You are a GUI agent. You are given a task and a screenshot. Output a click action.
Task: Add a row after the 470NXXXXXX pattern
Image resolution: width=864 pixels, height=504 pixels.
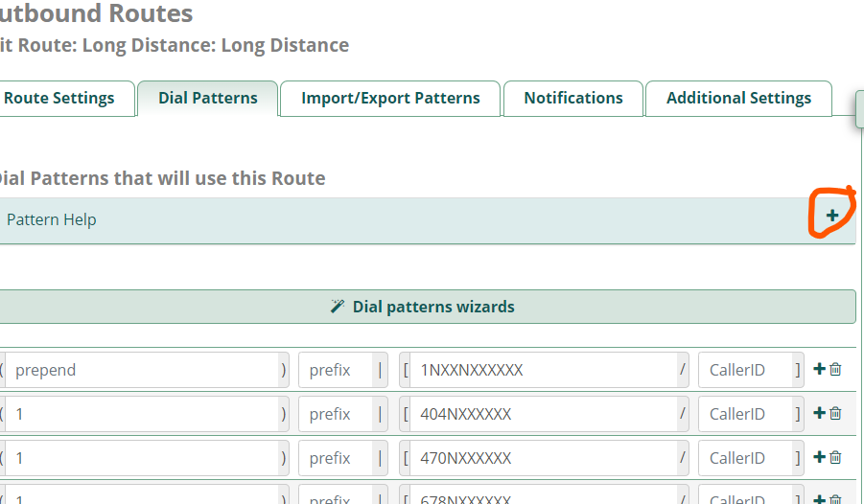(819, 457)
